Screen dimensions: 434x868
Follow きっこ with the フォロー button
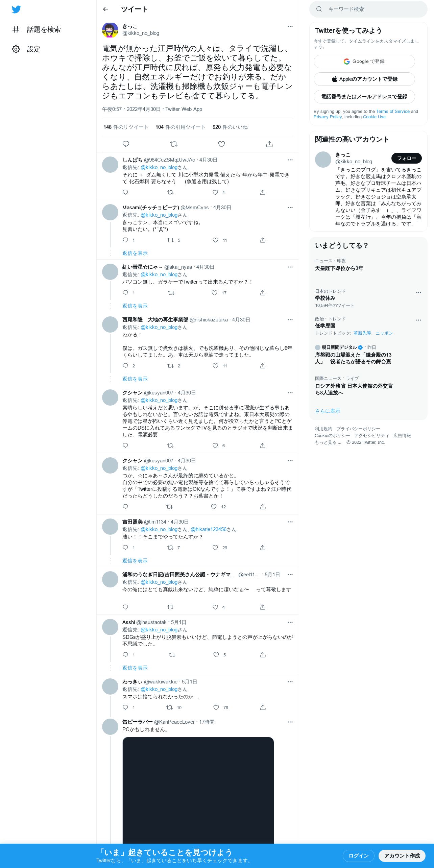pos(406,158)
